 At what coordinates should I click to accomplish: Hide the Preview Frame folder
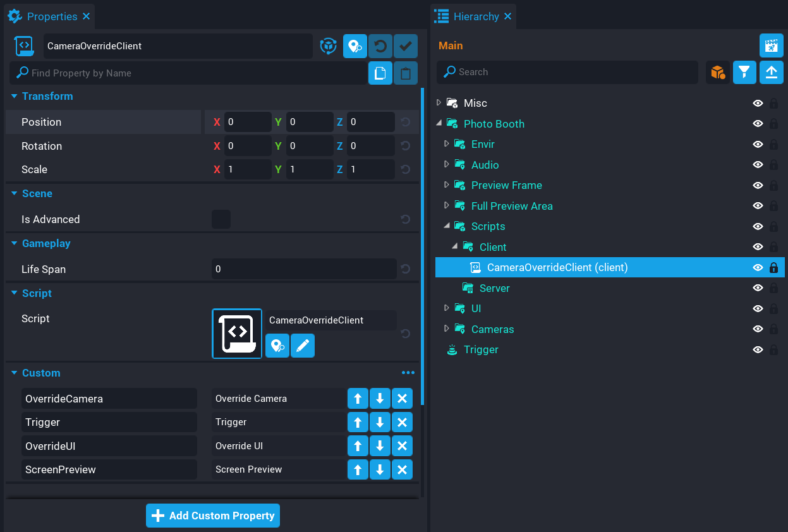[758, 185]
